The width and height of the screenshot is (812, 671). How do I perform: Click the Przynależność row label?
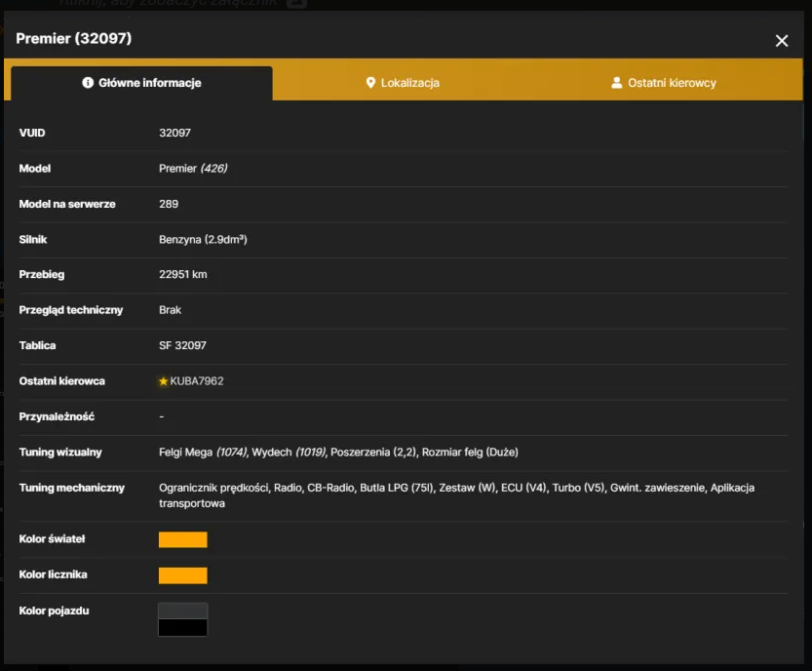click(57, 416)
